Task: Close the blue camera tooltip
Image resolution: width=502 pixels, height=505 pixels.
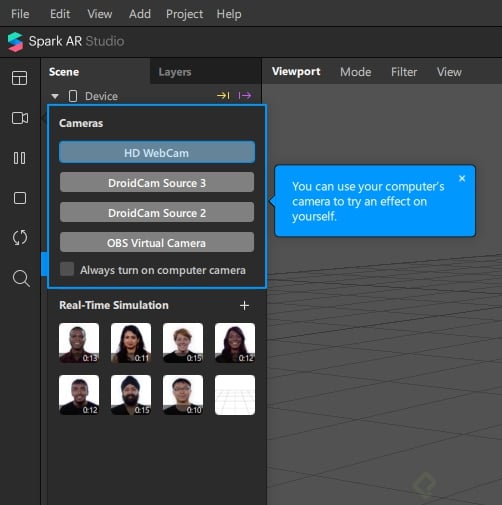Action: tap(462, 178)
